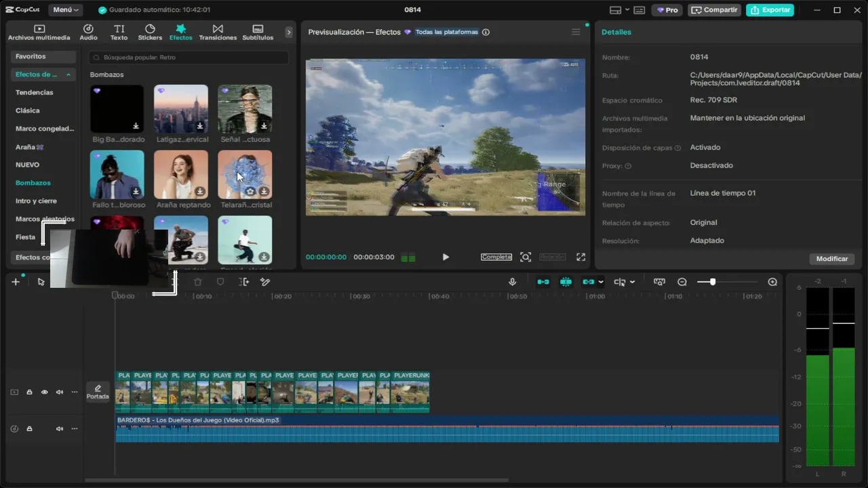The image size is (868, 488).
Task: Download the Señal ...ctuosa effect
Action: [264, 126]
